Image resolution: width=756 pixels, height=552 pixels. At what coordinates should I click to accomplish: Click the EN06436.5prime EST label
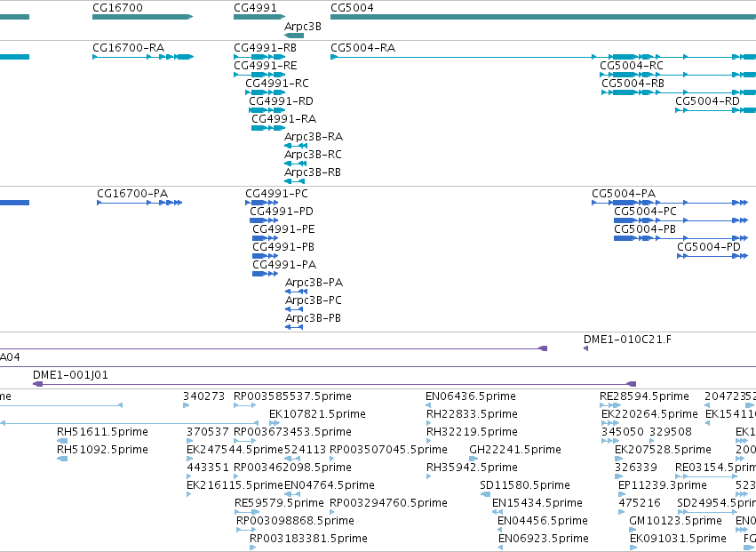click(x=471, y=396)
